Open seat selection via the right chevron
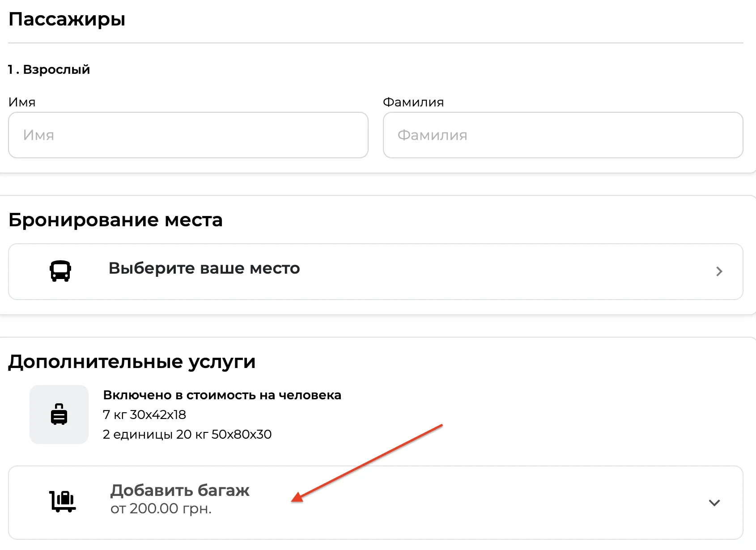This screenshot has width=756, height=550. (719, 271)
